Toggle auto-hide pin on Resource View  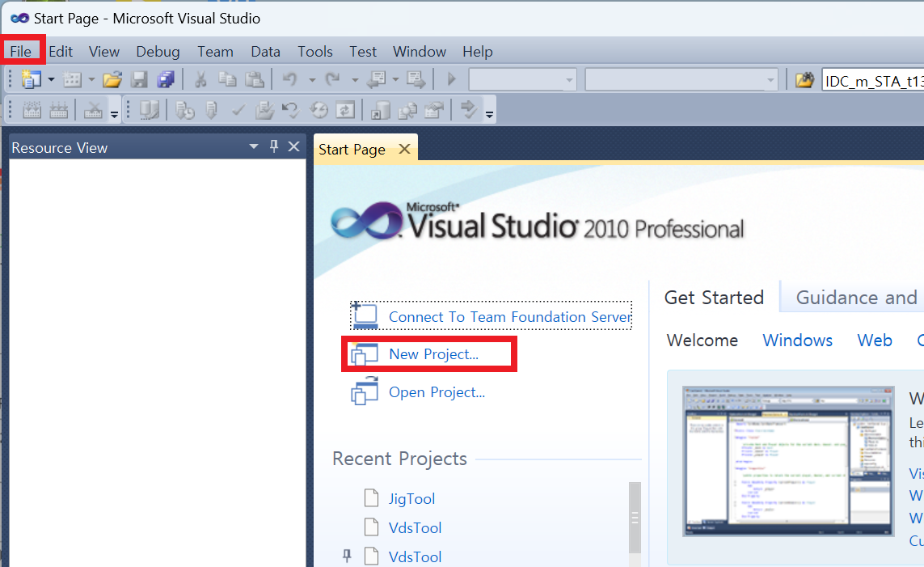coord(274,146)
